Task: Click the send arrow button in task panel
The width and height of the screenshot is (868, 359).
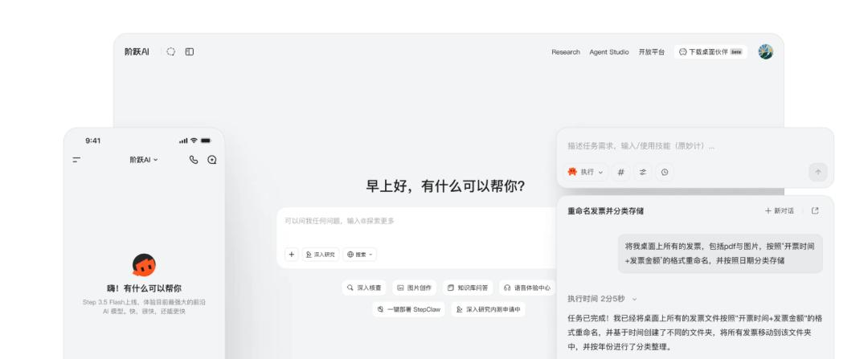Action: [818, 172]
